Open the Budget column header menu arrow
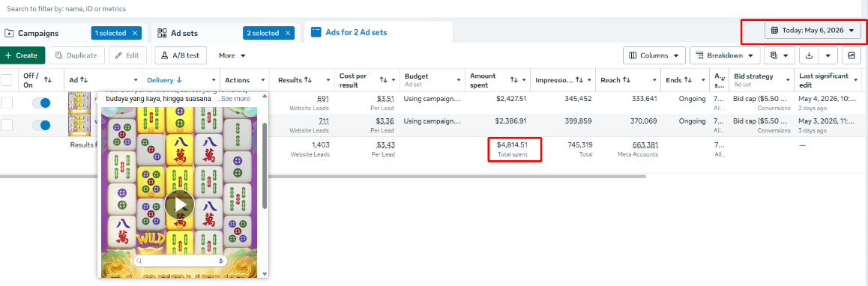This screenshot has width=868, height=286. tap(458, 80)
